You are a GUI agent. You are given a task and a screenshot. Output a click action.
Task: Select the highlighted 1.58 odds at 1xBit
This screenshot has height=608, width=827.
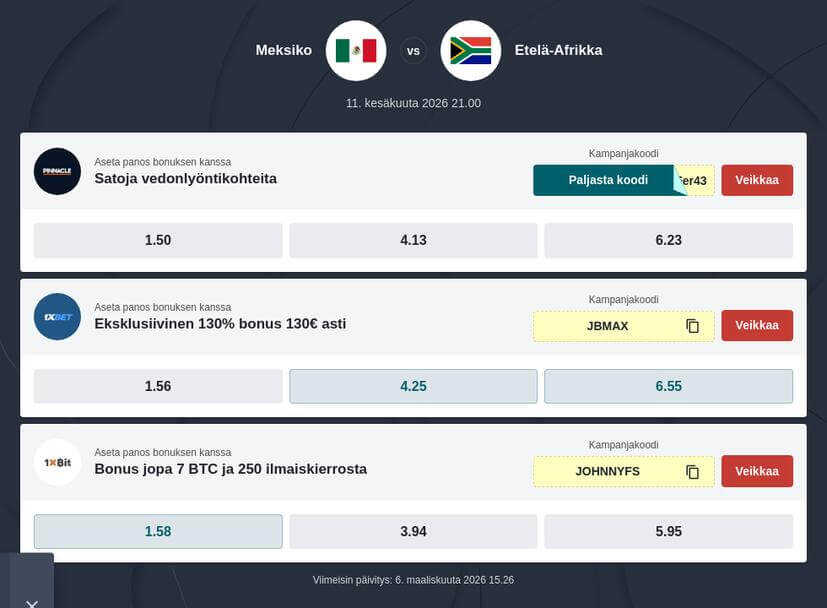click(157, 531)
